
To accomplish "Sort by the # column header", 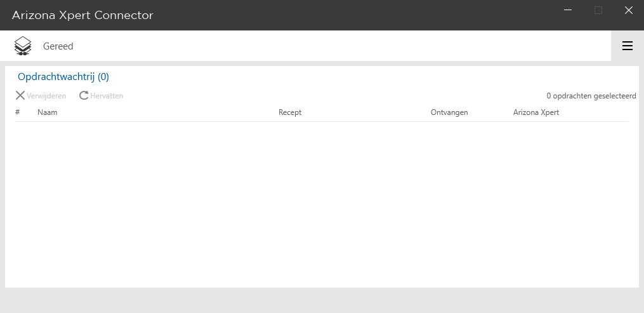I will (17, 112).
